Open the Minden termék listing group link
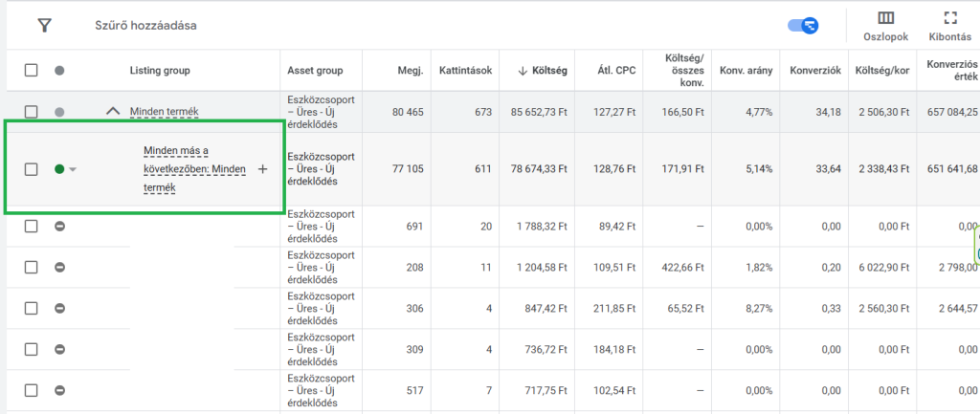This screenshot has width=980, height=414. pyautogui.click(x=164, y=112)
